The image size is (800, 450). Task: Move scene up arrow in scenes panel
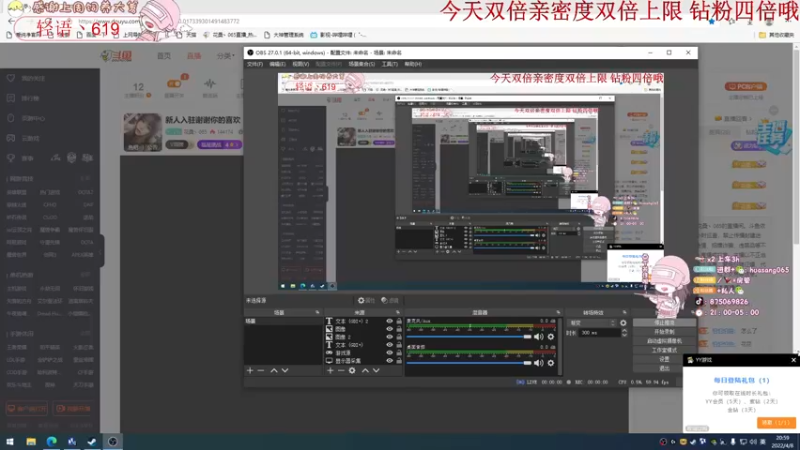coord(274,370)
